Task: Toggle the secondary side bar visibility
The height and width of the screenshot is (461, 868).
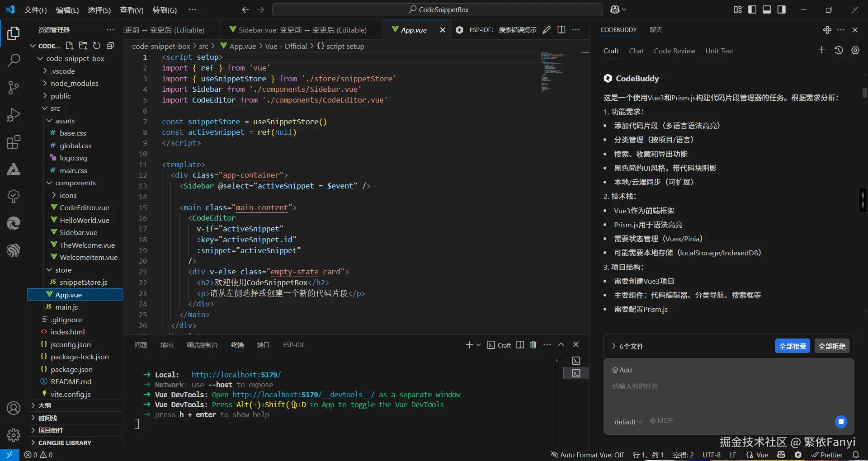Action: [782, 9]
